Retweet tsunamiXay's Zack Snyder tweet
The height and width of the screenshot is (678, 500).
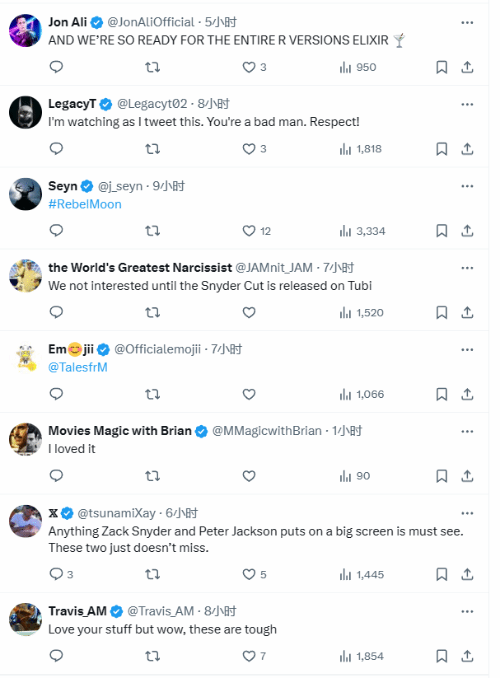coord(152,574)
